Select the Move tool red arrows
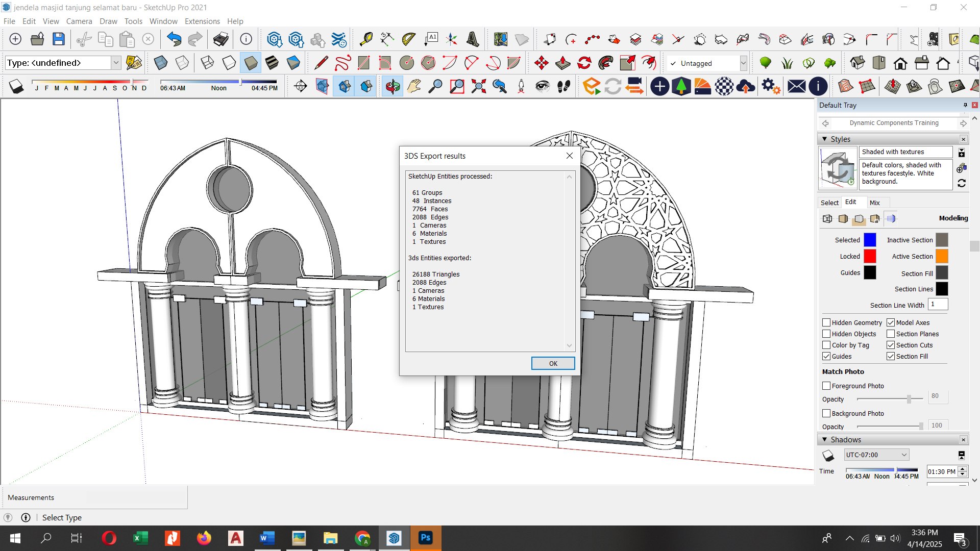This screenshot has width=980, height=551. pyautogui.click(x=541, y=63)
